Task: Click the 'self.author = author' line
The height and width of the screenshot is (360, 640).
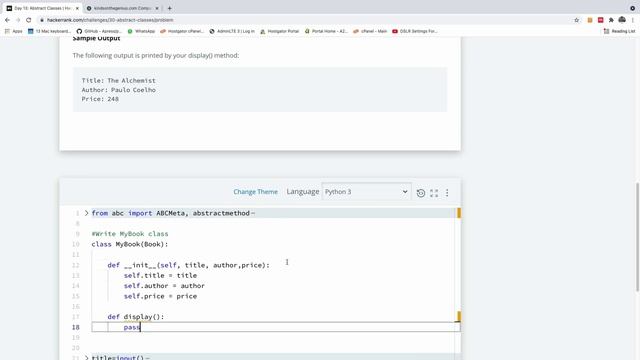Action: [x=164, y=286]
